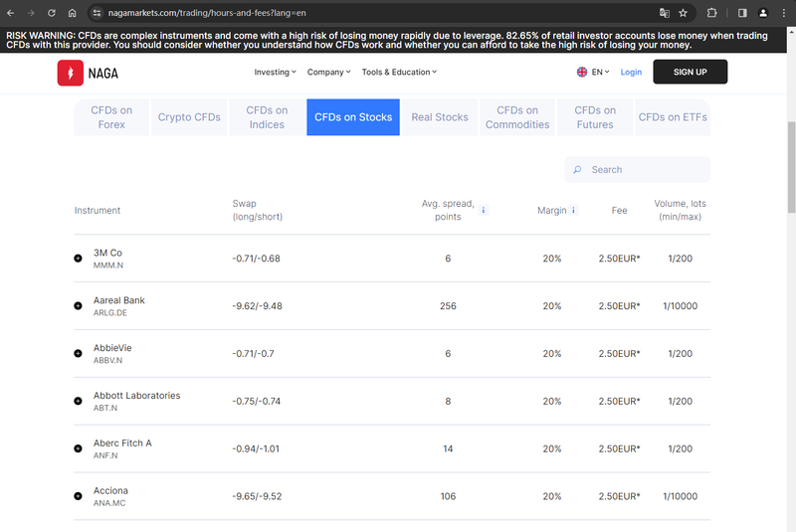Click the page vertical scrollbar
Screen dimensions: 796x532
[x=791, y=167]
